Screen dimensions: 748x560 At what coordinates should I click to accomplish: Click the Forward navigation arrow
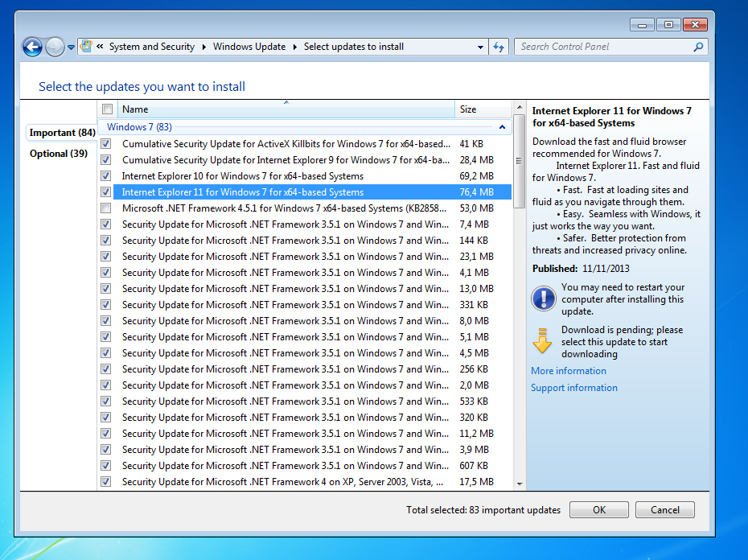(x=55, y=47)
